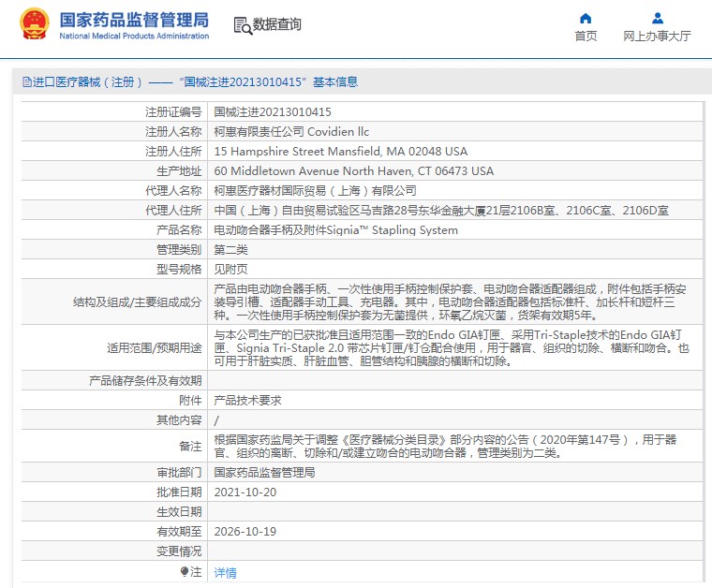
Task: Click product name Signia Stapling System
Action: (x=335, y=230)
